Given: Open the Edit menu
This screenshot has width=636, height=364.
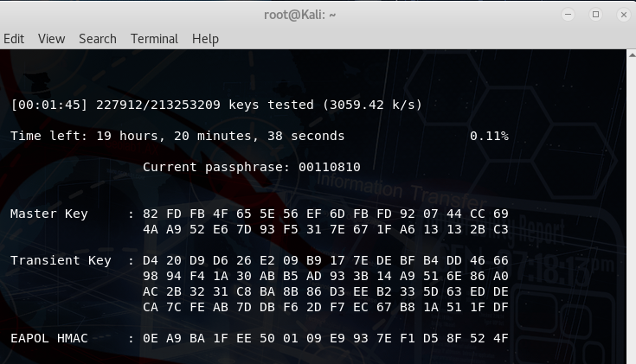Looking at the screenshot, I should [14, 39].
